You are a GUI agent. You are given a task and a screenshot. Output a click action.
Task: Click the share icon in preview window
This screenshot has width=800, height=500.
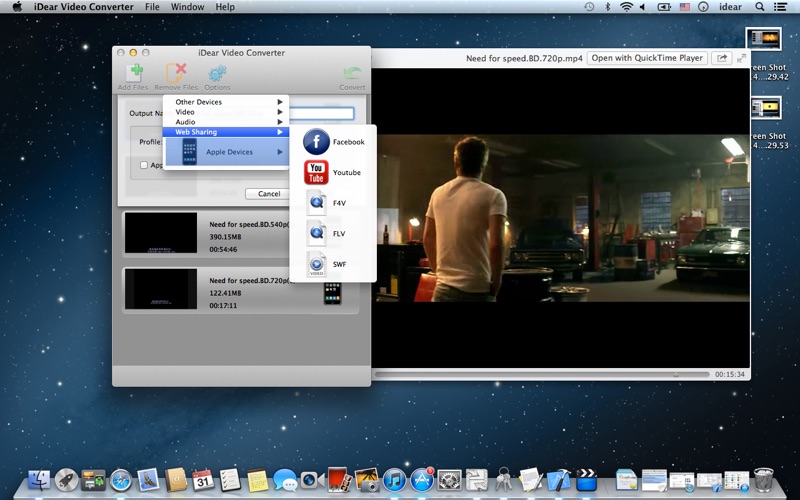[x=722, y=58]
